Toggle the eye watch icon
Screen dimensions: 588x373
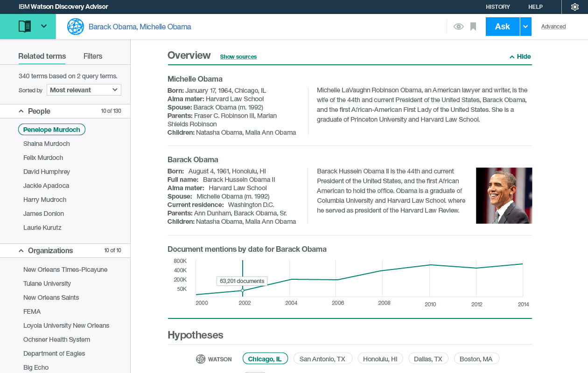(458, 27)
